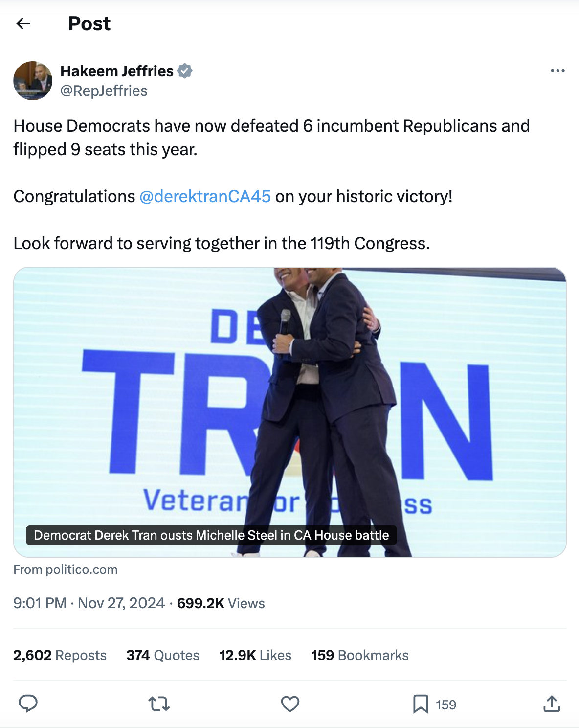View the 12.9K Likes list
The width and height of the screenshot is (579, 728).
(255, 655)
